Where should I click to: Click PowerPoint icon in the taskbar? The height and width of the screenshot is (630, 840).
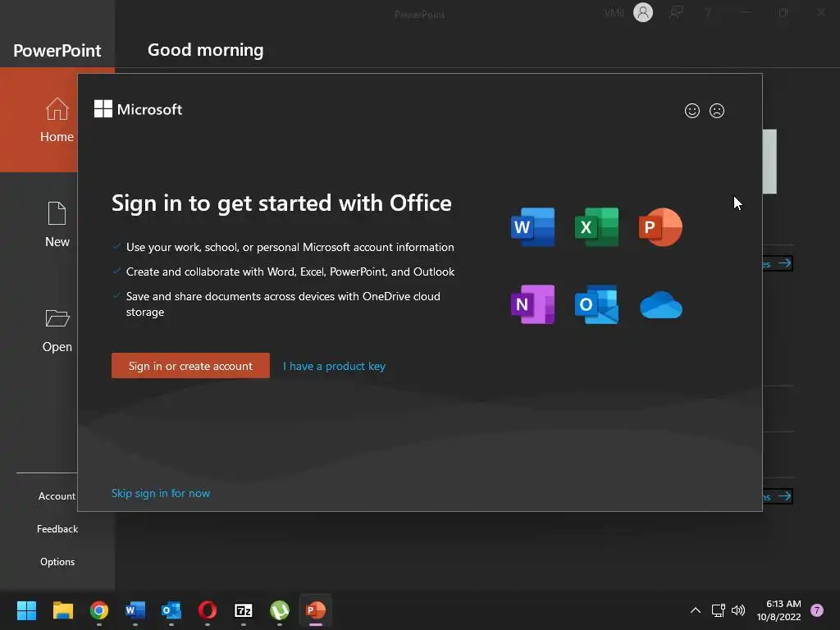click(x=316, y=610)
